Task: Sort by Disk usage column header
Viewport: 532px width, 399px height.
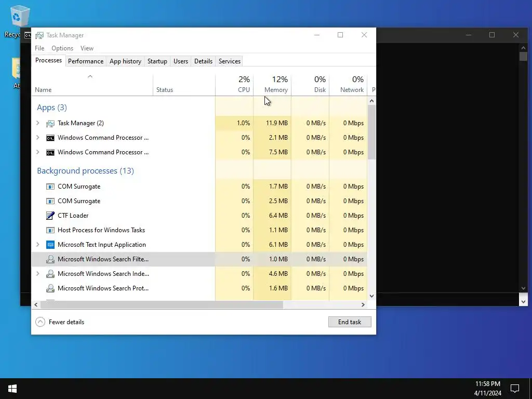Action: (310, 85)
